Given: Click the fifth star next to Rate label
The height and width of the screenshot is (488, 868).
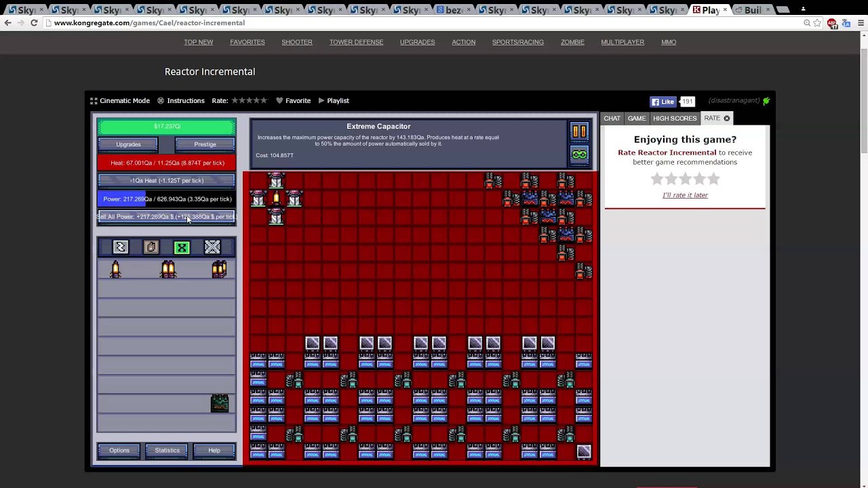Looking at the screenshot, I should (x=264, y=100).
